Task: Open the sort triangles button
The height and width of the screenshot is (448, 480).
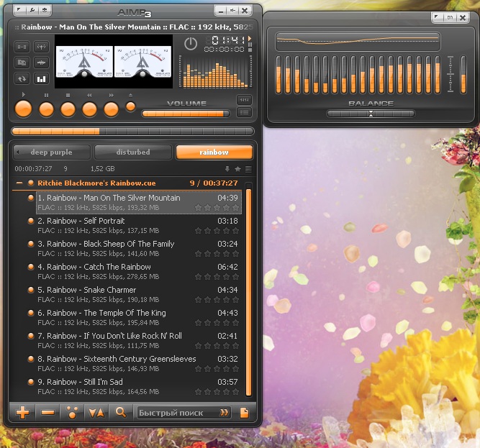Action: click(x=96, y=413)
